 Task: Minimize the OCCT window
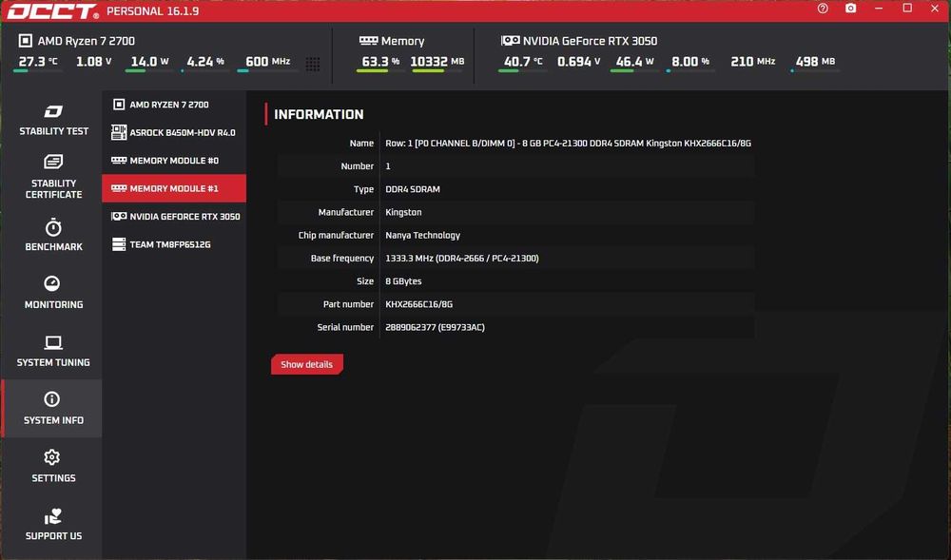[879, 9]
